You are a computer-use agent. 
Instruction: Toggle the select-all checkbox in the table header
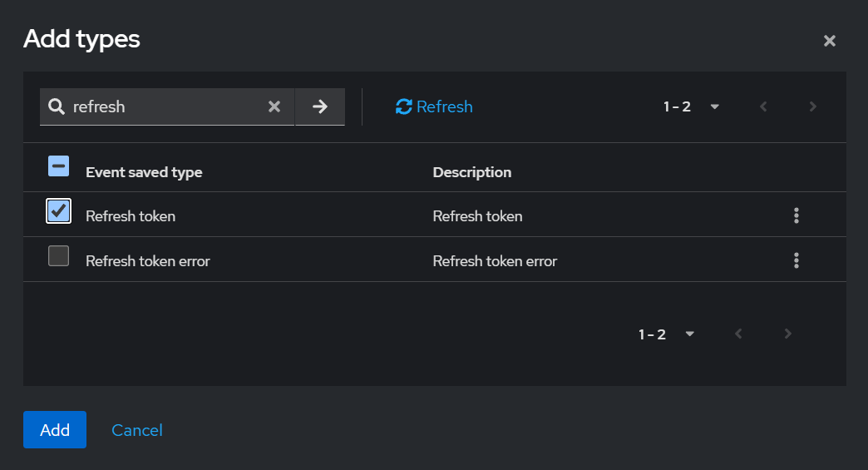(x=58, y=166)
